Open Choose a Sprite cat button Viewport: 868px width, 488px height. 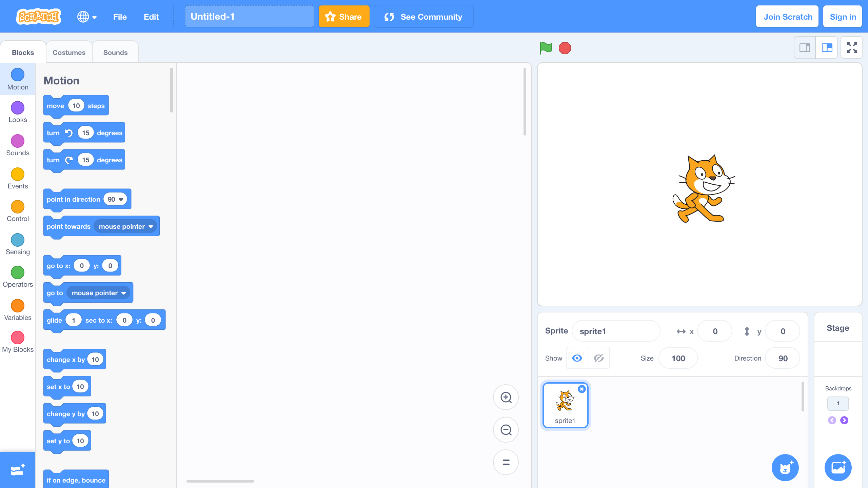[x=785, y=468]
